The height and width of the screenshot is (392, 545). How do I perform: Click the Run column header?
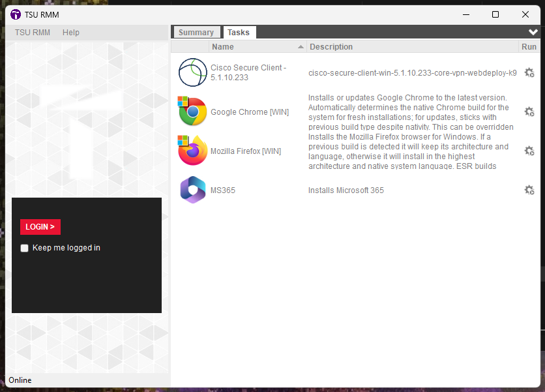tap(529, 47)
